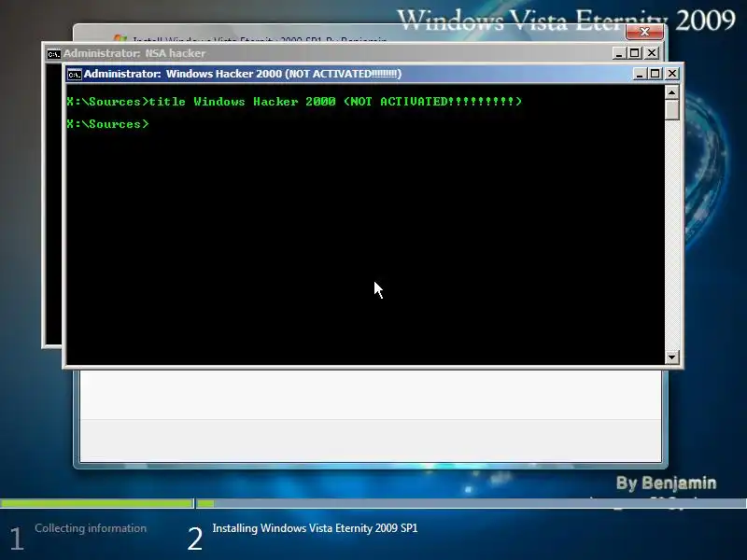Minimize the Windows Hacker 2000 window
The height and width of the screenshot is (560, 747).
pos(640,74)
